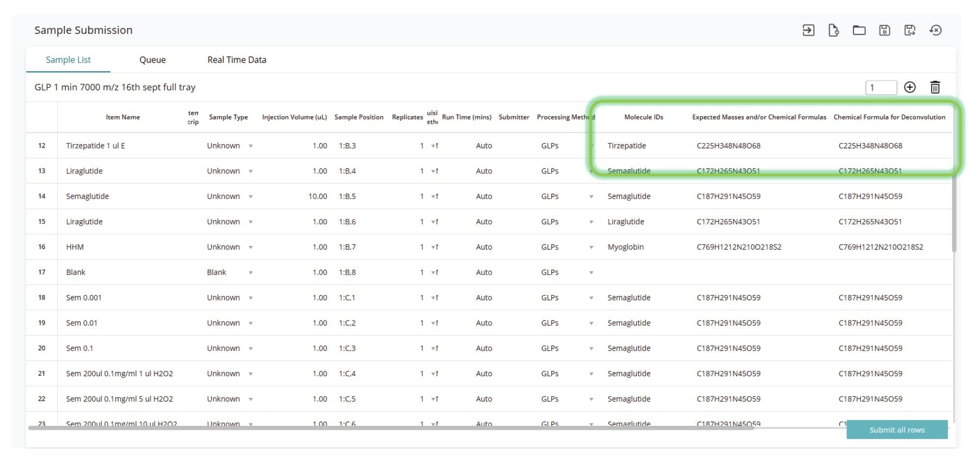The image size is (980, 466).
Task: Save the sample list with the floppy disk icon
Action: [884, 30]
